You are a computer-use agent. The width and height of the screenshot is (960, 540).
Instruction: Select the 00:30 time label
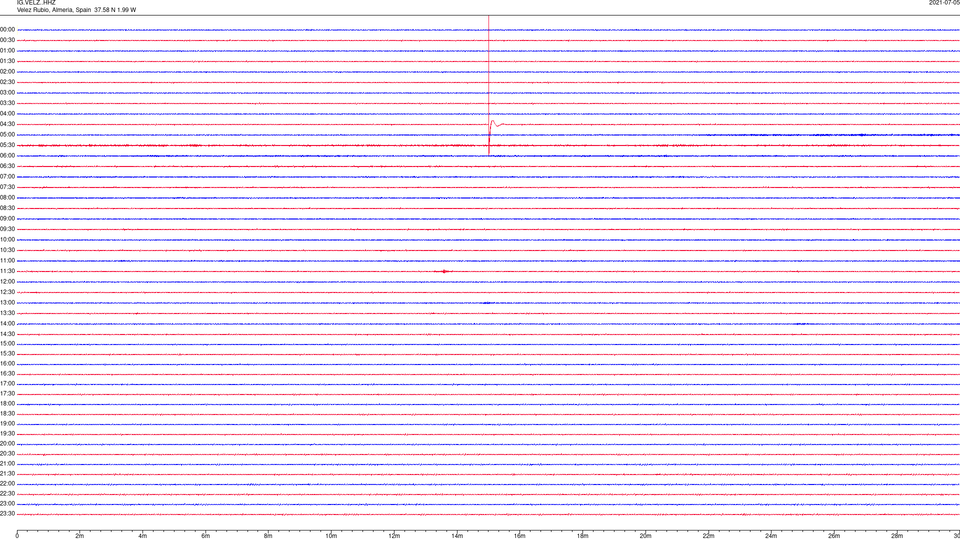click(7, 40)
